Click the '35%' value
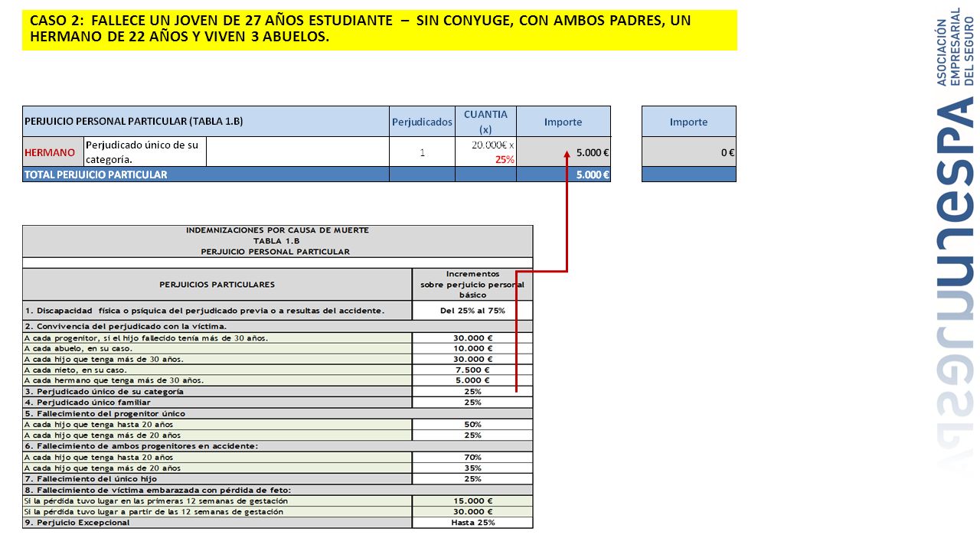This screenshot has width=980, height=551. [x=472, y=468]
